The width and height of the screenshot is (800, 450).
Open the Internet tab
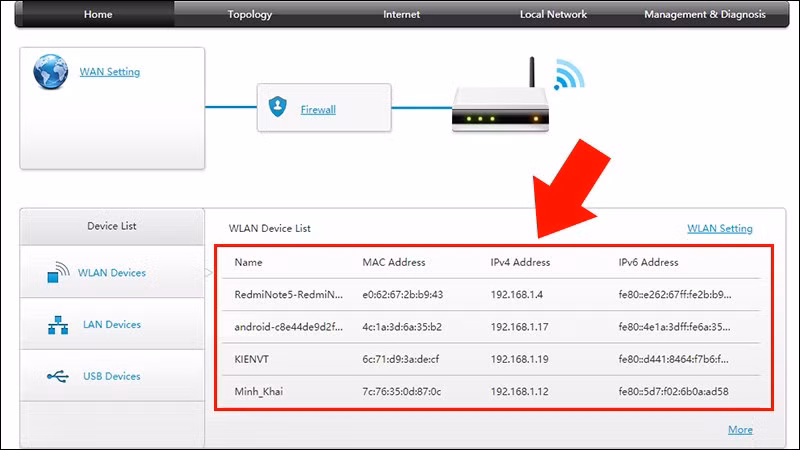(x=401, y=14)
